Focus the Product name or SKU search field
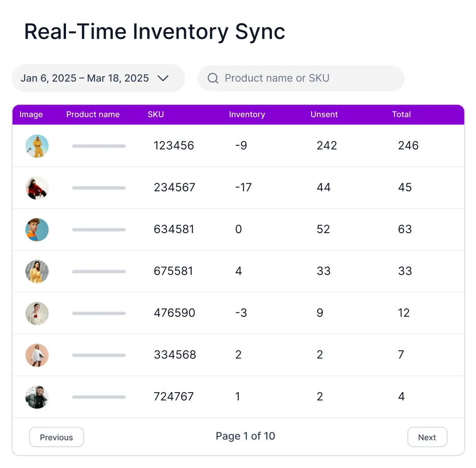This screenshot has height=468, width=476. tap(301, 78)
